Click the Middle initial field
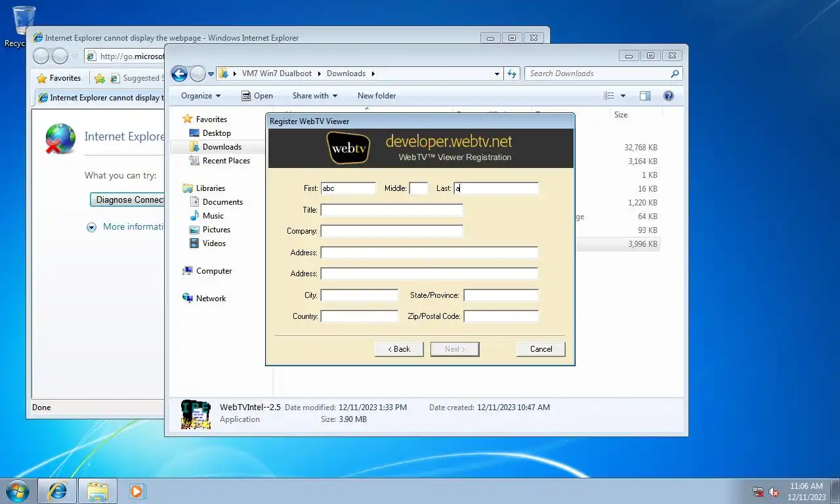The height and width of the screenshot is (504, 840). click(x=418, y=188)
